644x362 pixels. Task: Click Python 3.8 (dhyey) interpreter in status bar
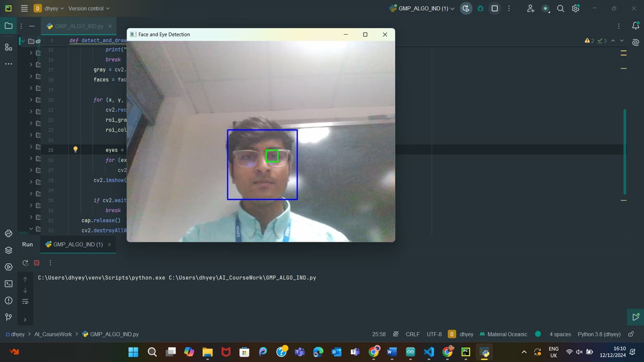pyautogui.click(x=599, y=334)
